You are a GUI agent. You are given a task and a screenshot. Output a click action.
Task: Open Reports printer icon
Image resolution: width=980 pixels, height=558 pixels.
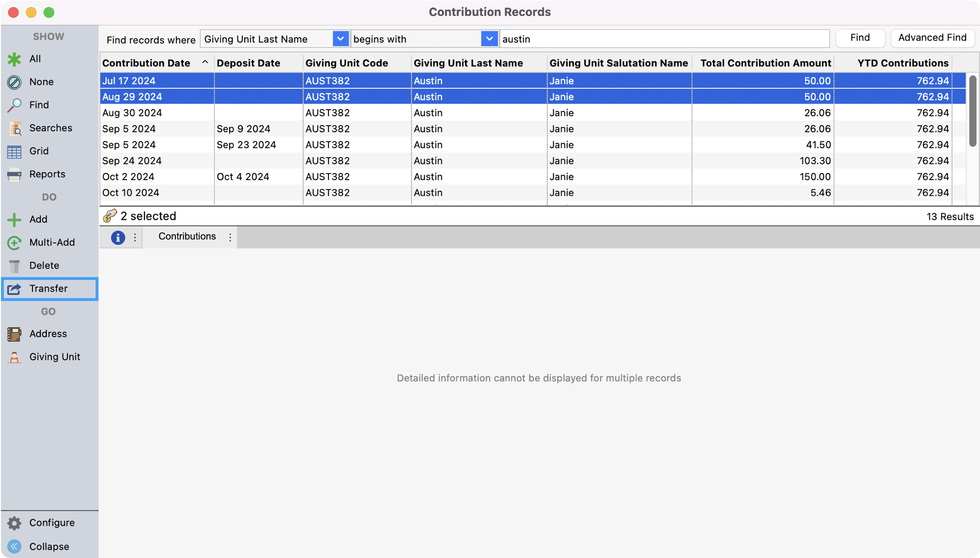(14, 174)
